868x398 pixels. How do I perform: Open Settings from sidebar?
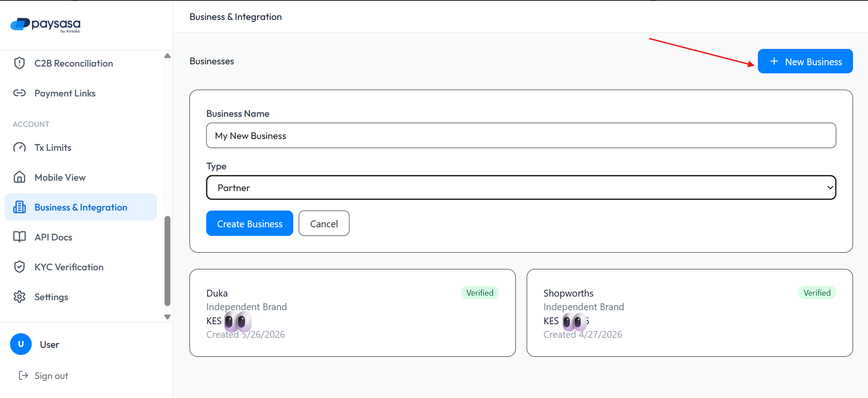point(81,297)
